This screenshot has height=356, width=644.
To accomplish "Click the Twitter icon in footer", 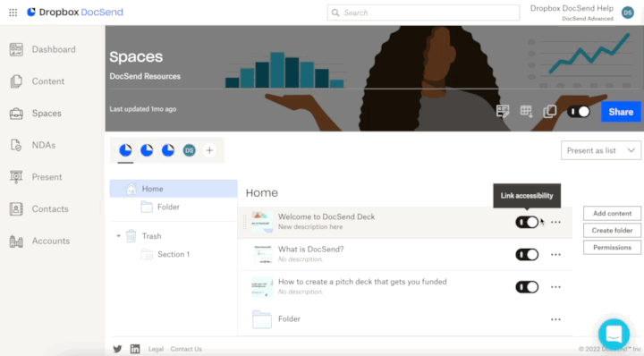I will pyautogui.click(x=117, y=349).
